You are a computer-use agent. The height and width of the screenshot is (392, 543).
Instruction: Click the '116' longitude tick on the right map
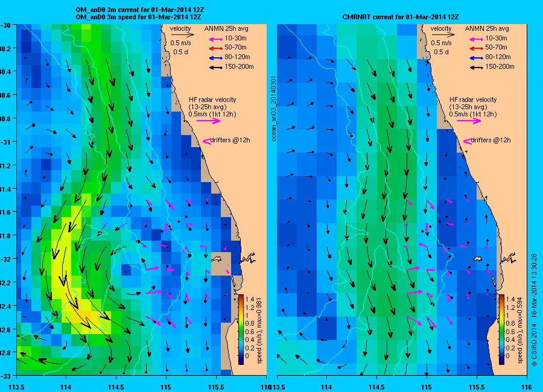[x=526, y=387]
